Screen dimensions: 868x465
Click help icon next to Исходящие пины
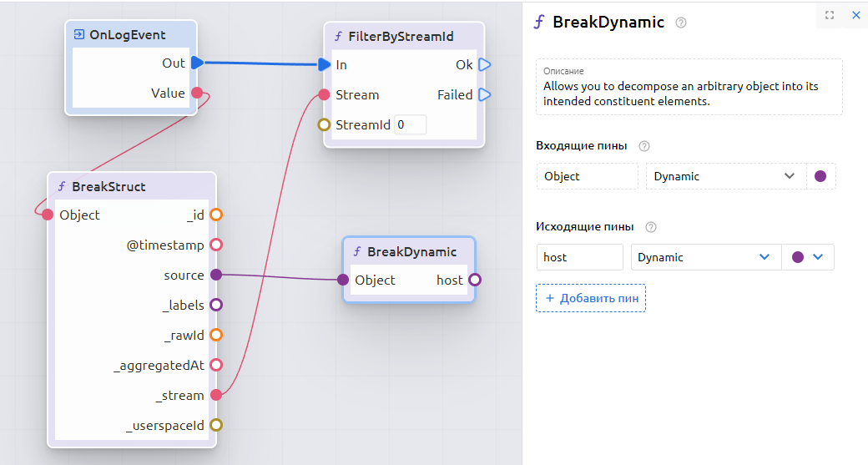pyautogui.click(x=651, y=227)
